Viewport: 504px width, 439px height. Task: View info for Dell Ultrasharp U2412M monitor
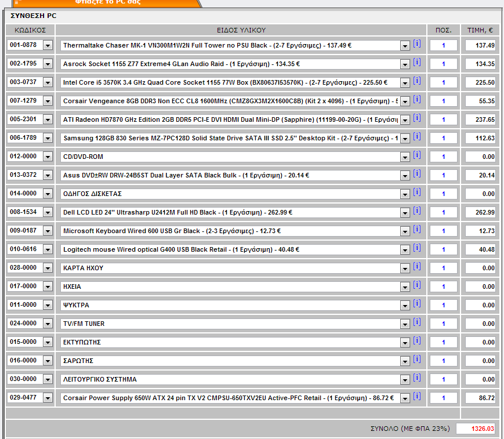point(417,211)
